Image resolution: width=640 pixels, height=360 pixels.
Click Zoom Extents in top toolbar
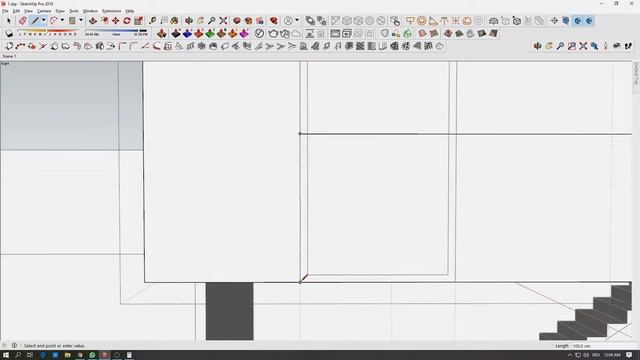point(223,20)
